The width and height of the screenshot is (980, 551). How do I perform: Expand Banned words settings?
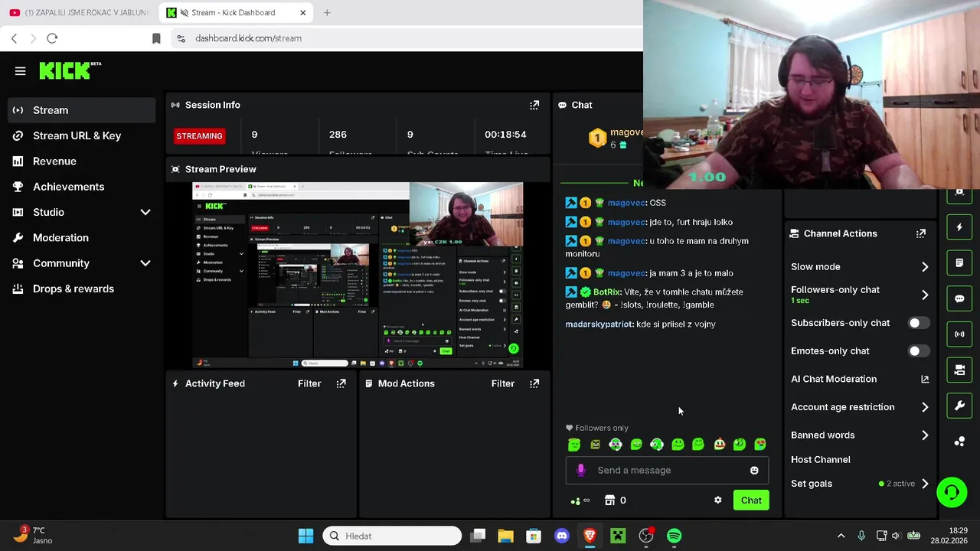click(x=925, y=435)
